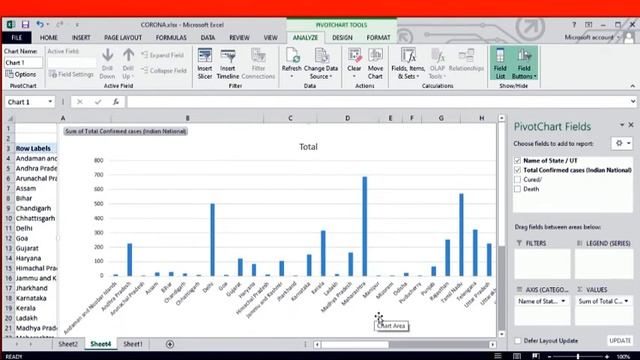Open PivotChart Fields pane options arrow

coord(622,124)
